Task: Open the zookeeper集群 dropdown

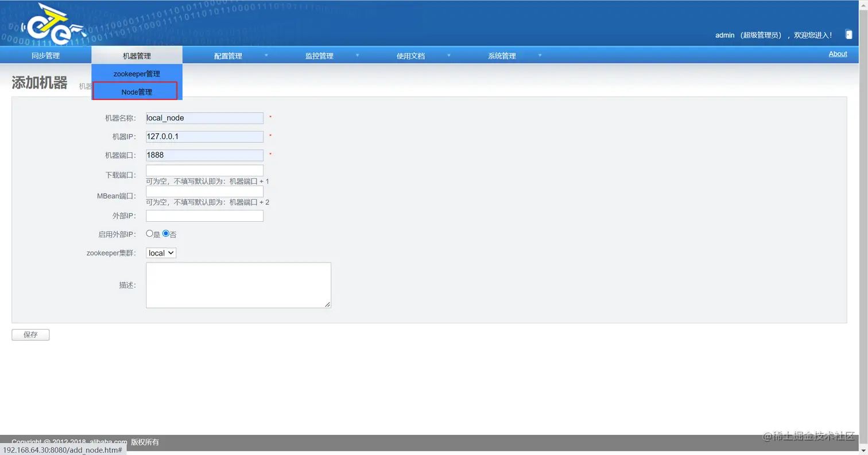Action: point(161,253)
